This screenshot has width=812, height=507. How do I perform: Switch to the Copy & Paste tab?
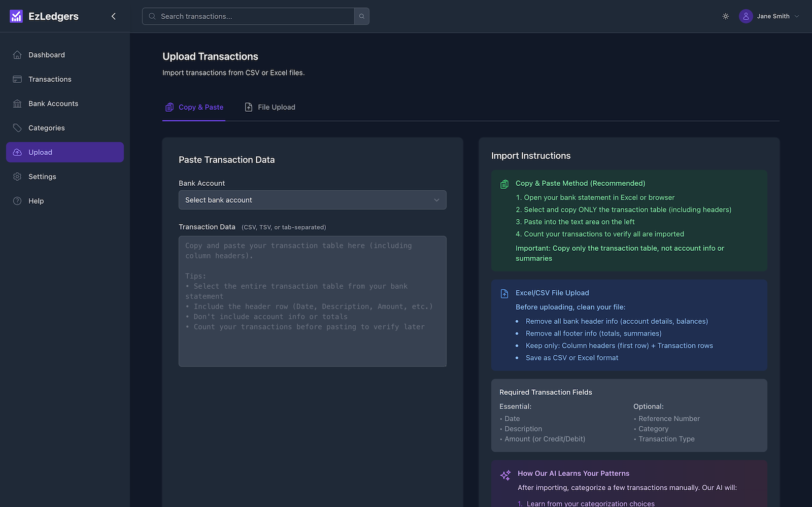pyautogui.click(x=194, y=107)
